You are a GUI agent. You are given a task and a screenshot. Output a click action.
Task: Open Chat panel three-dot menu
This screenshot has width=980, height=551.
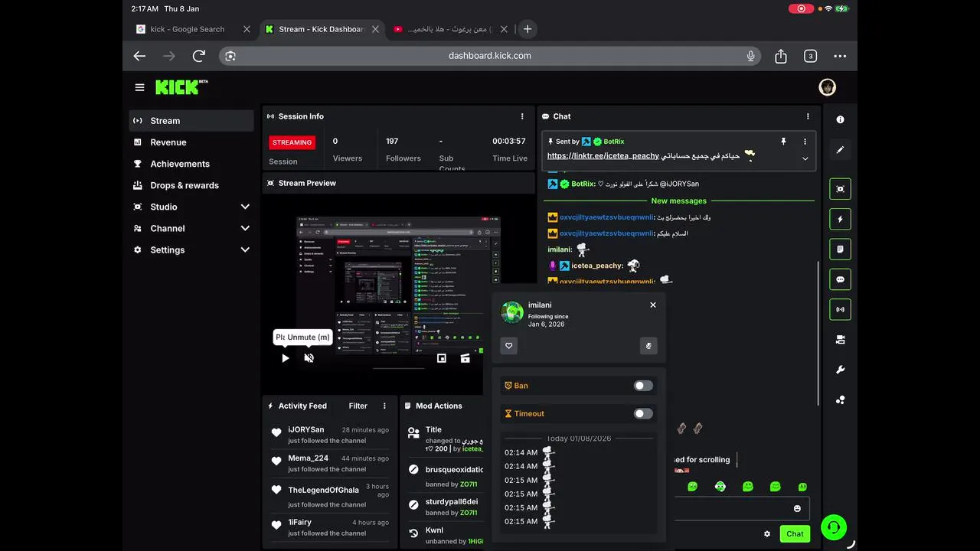(808, 116)
